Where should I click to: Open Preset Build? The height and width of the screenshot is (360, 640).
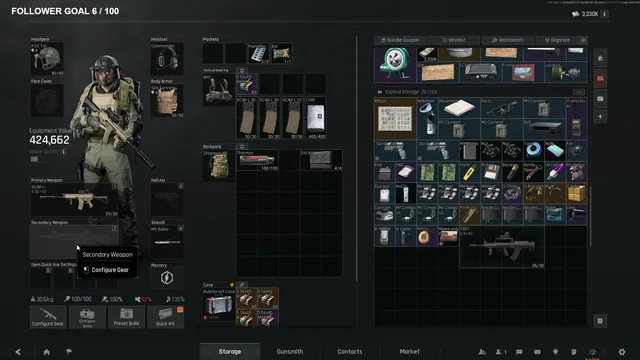coord(126,317)
